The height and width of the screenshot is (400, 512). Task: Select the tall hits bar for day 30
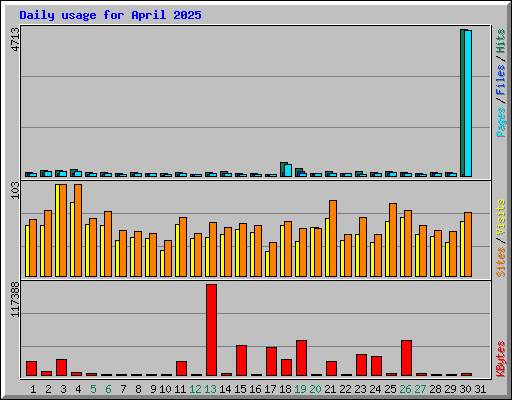[463, 103]
